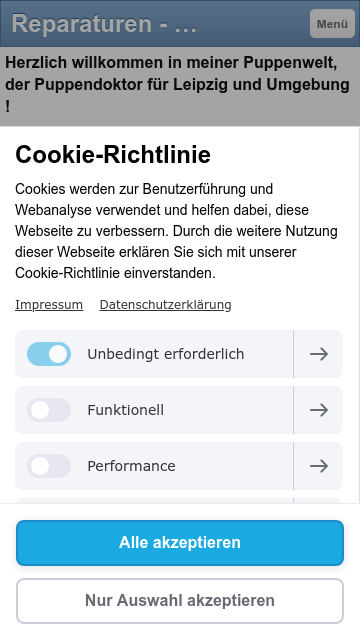Choose Nur Auswahl akzeptieren

[180, 601]
